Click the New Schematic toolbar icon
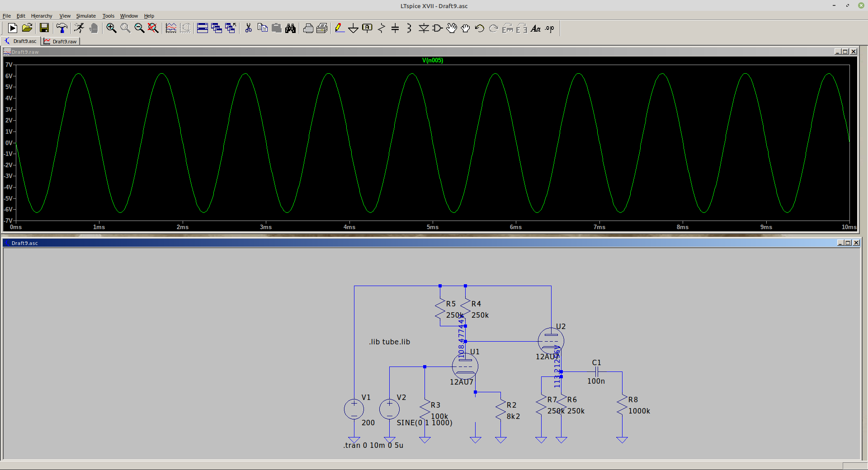The image size is (868, 470). click(x=13, y=28)
